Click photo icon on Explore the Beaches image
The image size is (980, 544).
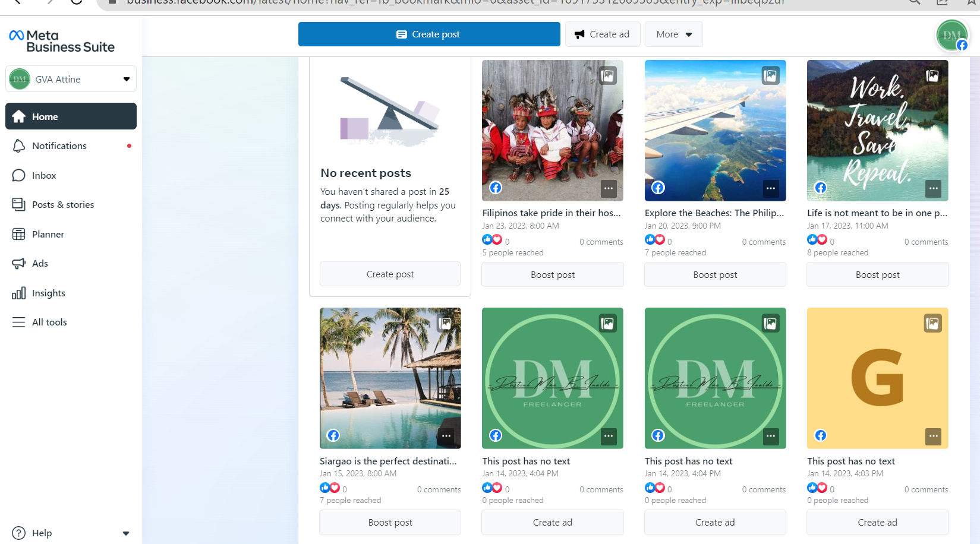771,76
